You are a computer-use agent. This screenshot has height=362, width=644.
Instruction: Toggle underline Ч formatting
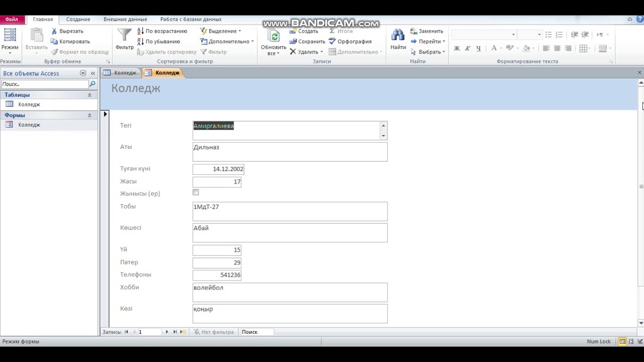pos(478,48)
